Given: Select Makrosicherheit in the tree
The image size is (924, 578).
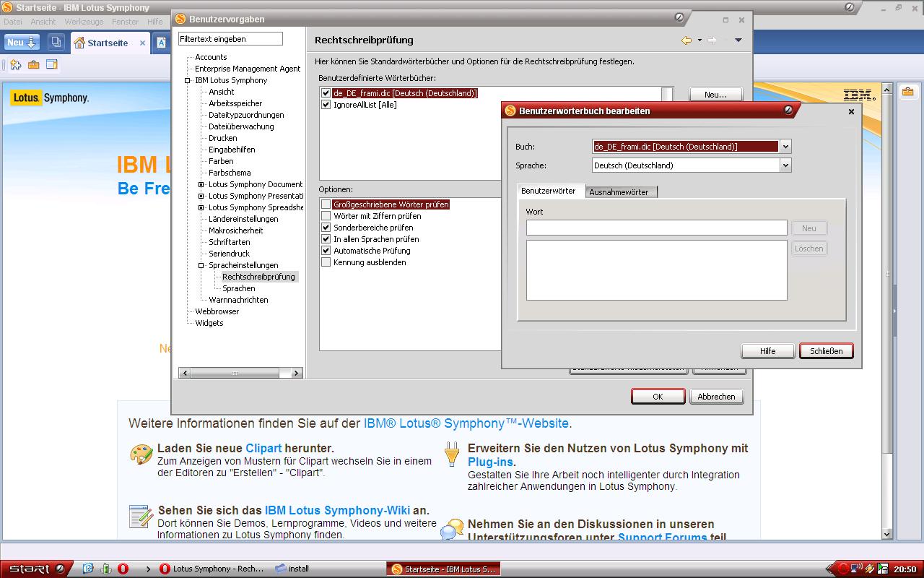Looking at the screenshot, I should 235,230.
